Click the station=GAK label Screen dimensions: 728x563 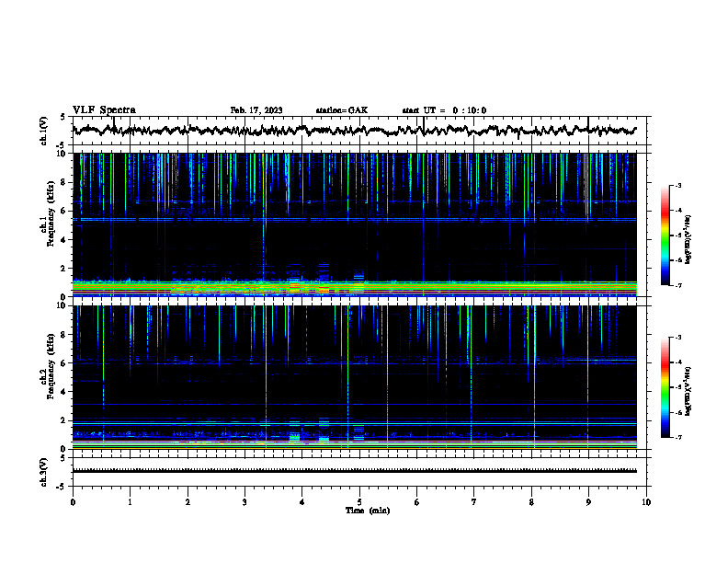342,110
